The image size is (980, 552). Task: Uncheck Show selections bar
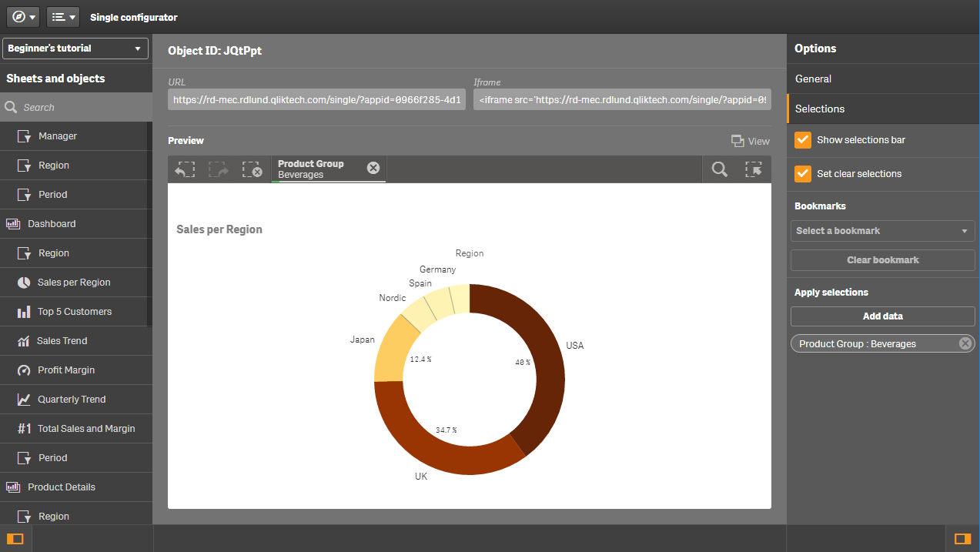point(802,140)
